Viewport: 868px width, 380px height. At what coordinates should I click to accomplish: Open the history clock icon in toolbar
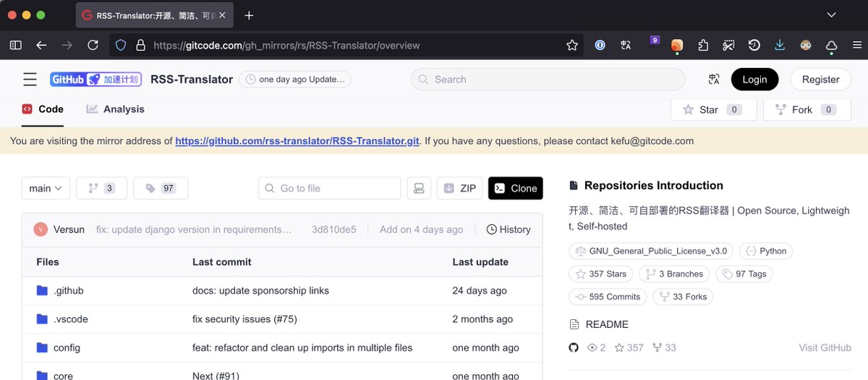(754, 45)
